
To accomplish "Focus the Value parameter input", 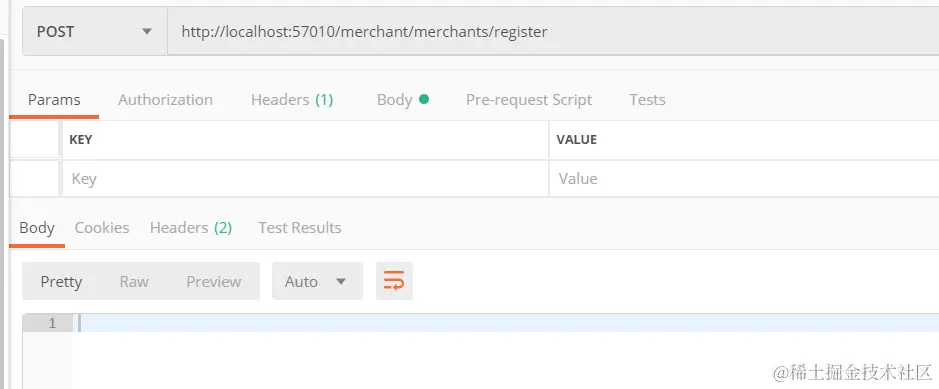I will coord(744,178).
